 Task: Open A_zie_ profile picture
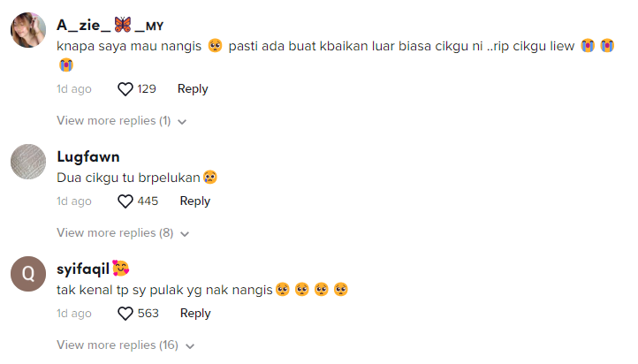point(28,30)
